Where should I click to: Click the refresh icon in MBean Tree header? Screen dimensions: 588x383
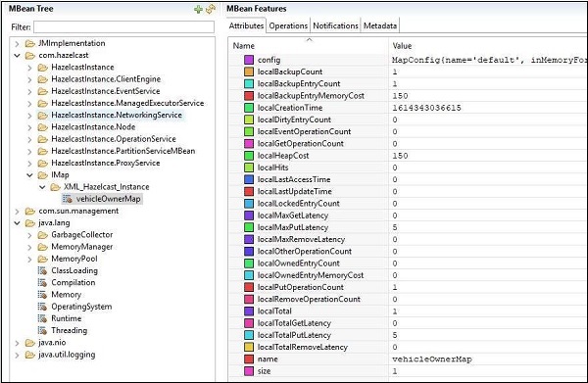coord(211,9)
